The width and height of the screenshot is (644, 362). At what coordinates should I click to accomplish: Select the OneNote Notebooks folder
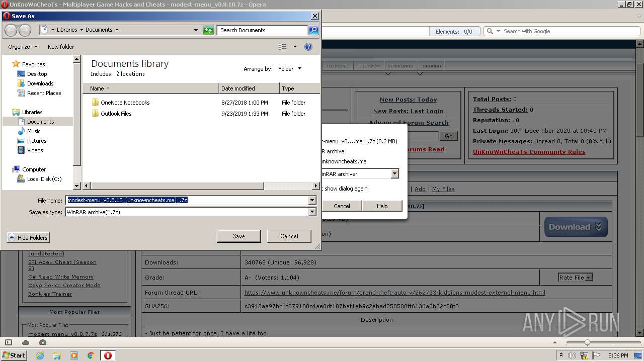125,103
